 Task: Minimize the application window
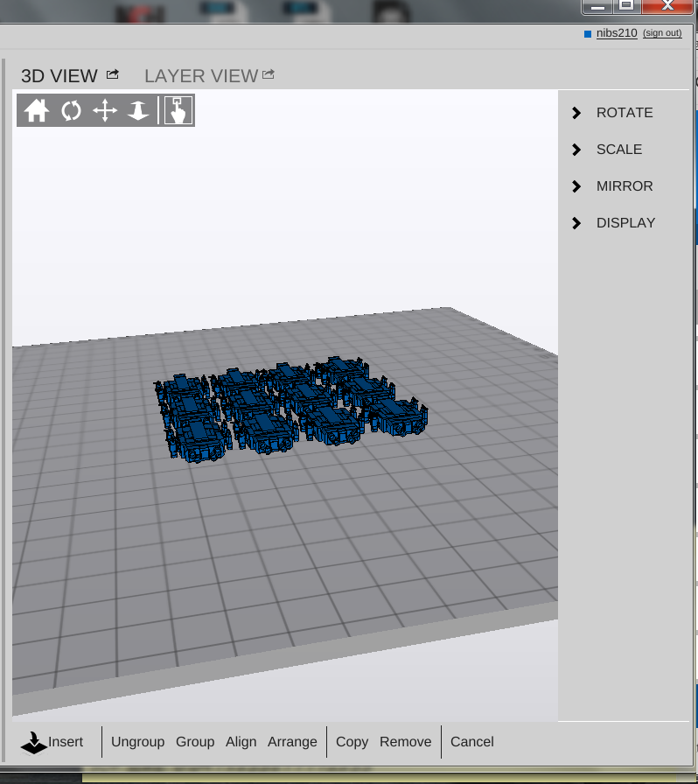598,6
